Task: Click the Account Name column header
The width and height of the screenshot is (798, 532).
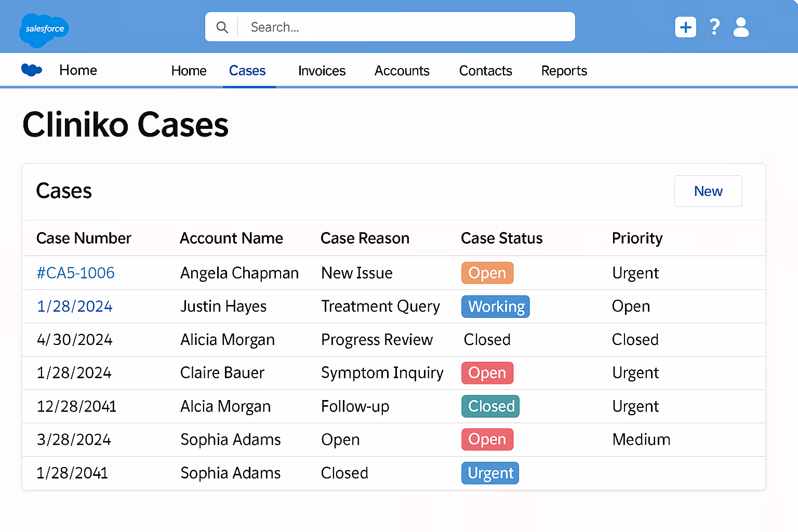Action: 231,238
